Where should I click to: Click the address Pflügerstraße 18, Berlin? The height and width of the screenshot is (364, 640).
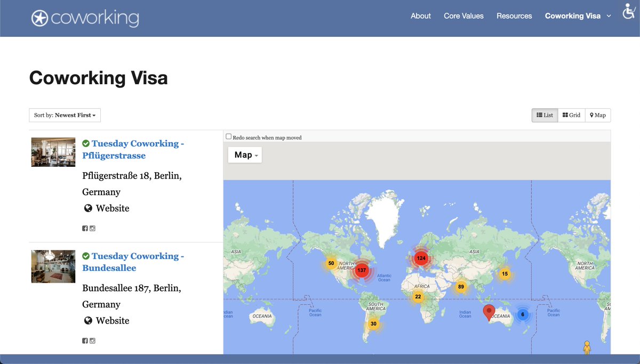coord(132,184)
